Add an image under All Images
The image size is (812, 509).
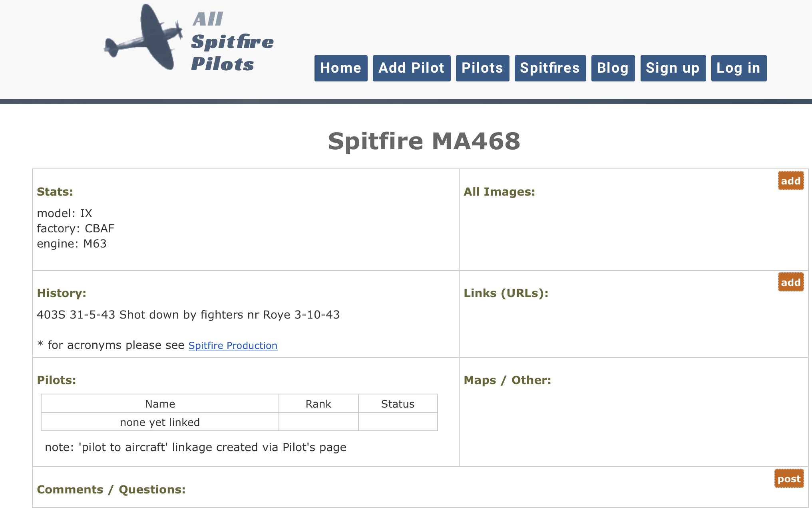[790, 181]
